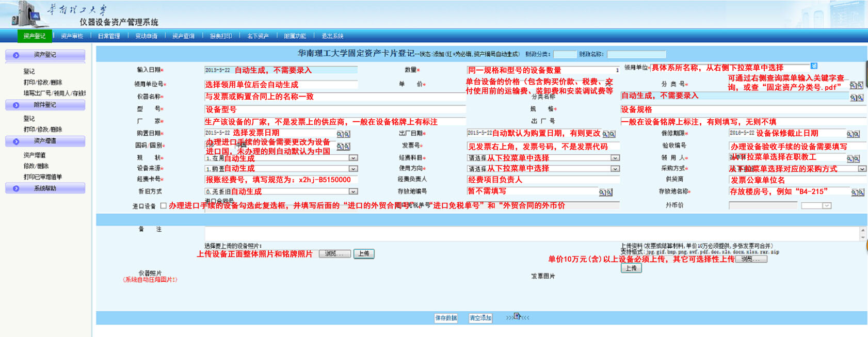Click the 备注 scrollbar down arrow

(863, 238)
